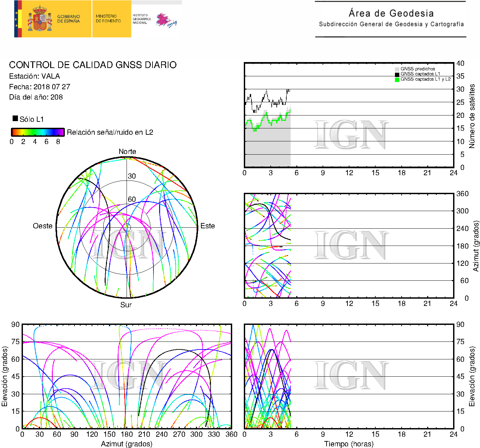Click the black GNSS captados L1 legend marker
Viewport: 480px width, 448px height.
[x=397, y=74]
